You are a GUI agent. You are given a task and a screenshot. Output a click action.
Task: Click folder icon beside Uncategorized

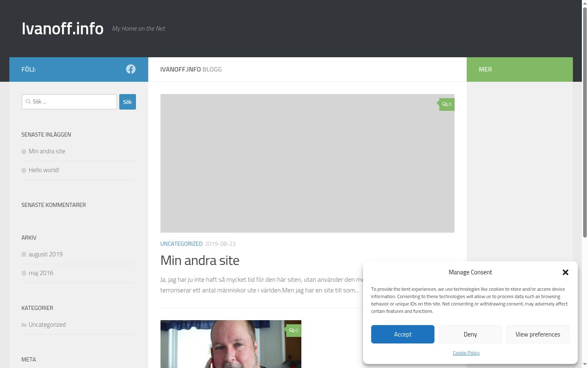click(x=24, y=325)
